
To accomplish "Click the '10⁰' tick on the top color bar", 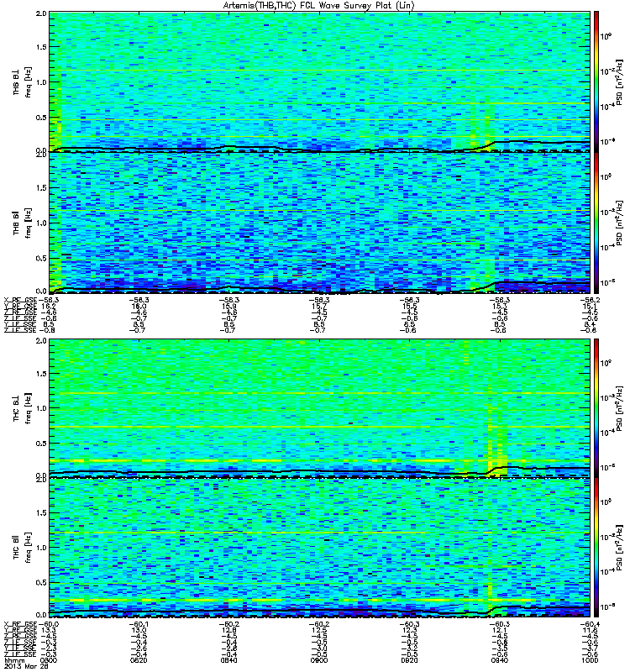I will point(606,36).
